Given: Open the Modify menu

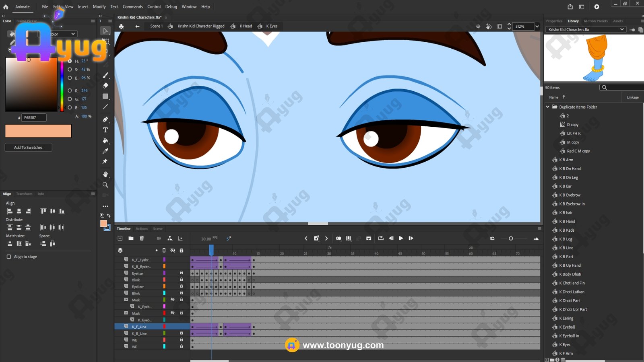Looking at the screenshot, I should point(99,7).
